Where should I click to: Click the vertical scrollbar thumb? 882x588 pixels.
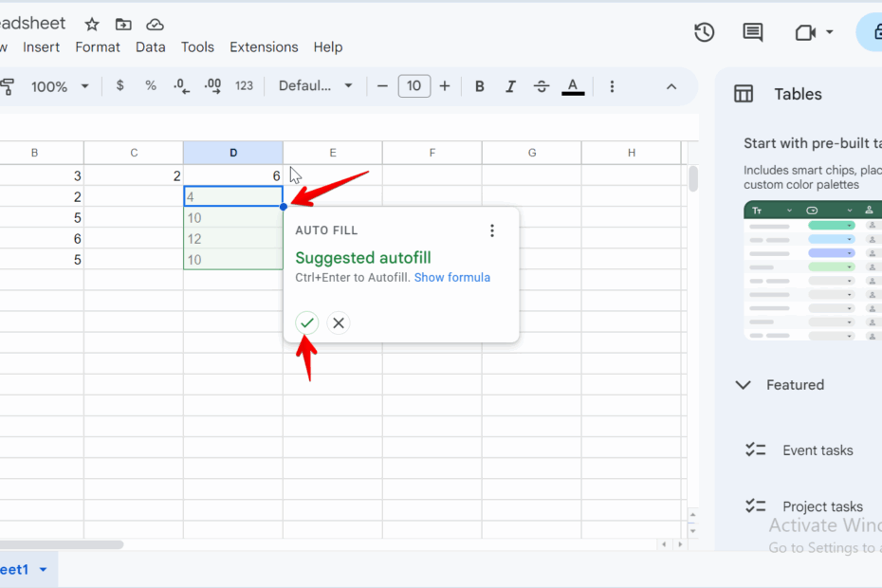(x=693, y=179)
